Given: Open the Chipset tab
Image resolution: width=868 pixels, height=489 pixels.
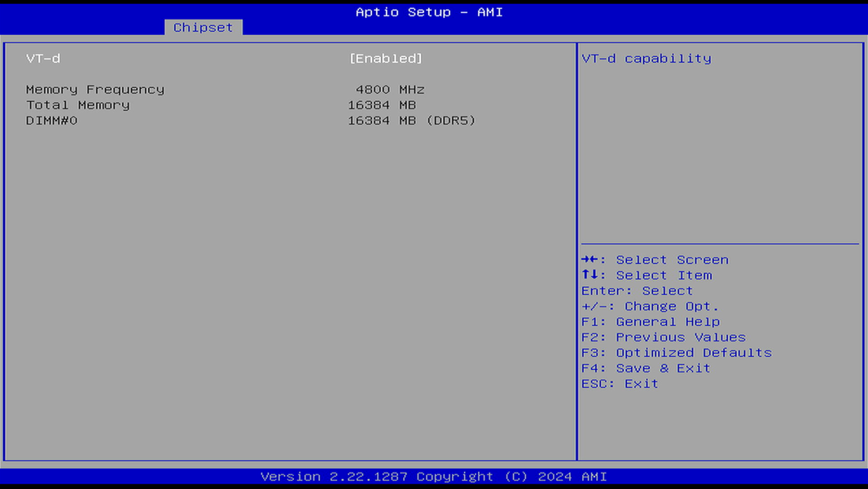Looking at the screenshot, I should coord(204,27).
